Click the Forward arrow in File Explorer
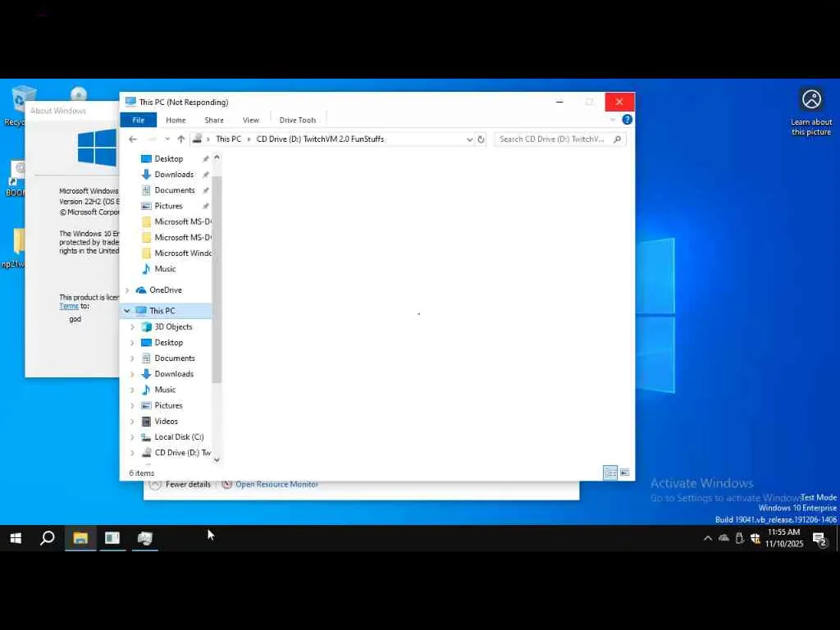840x630 pixels. (x=152, y=139)
